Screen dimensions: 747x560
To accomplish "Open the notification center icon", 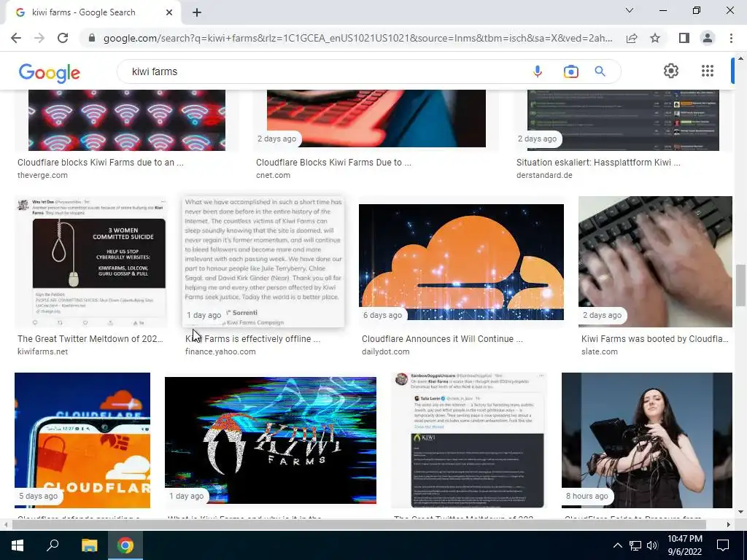I will tap(723, 545).
